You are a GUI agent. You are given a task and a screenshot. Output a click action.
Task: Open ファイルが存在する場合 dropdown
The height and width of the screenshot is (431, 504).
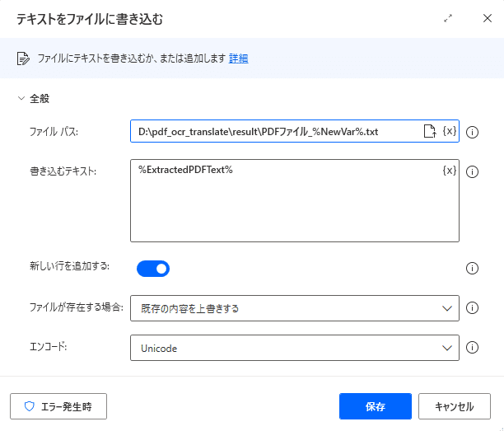point(295,308)
